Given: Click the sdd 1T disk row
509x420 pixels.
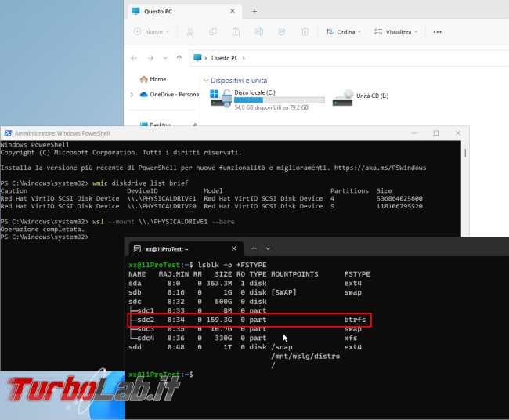Looking at the screenshot, I should click(245, 347).
